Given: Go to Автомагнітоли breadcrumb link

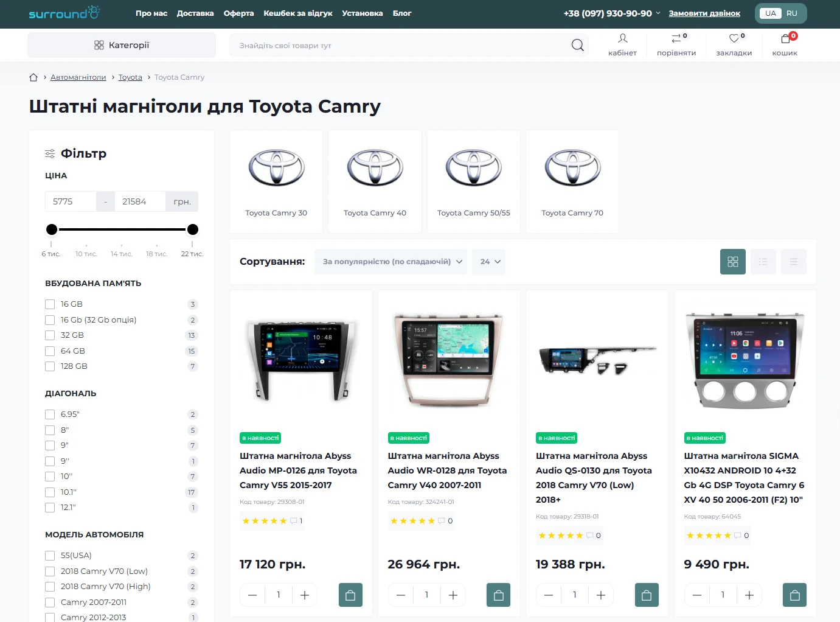Looking at the screenshot, I should [78, 77].
